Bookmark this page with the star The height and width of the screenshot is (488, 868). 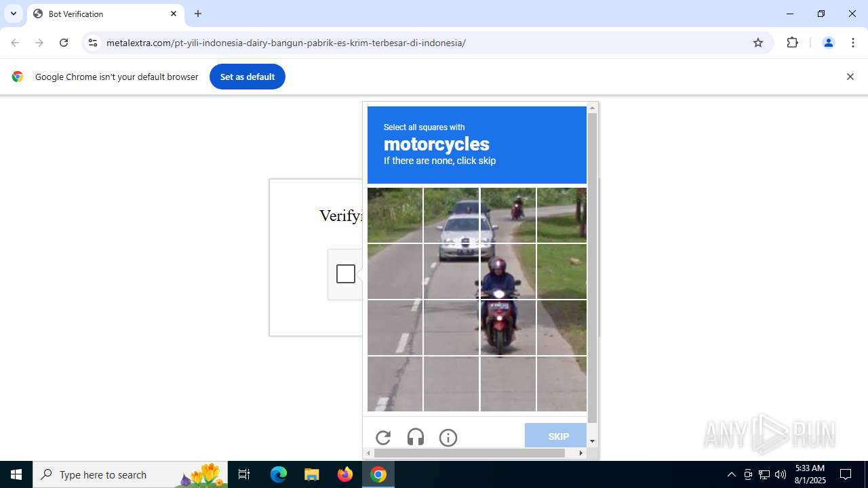click(x=758, y=43)
